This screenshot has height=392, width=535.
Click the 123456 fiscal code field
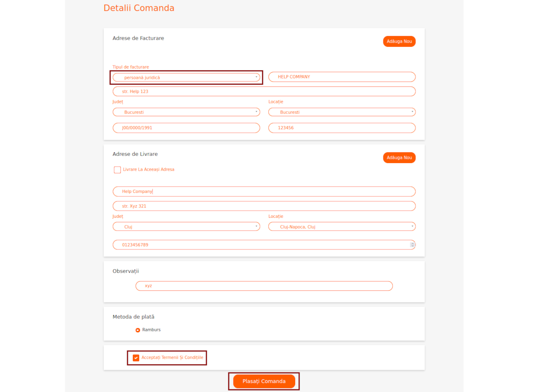pos(342,128)
